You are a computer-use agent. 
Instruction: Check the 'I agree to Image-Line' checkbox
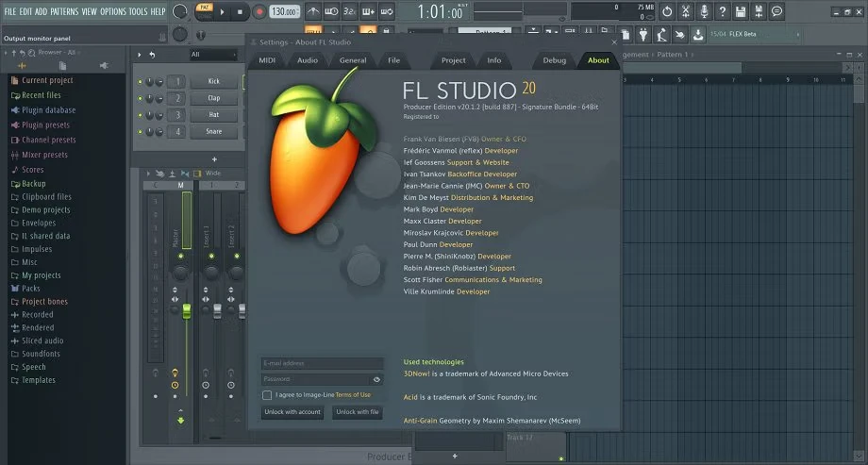click(267, 395)
